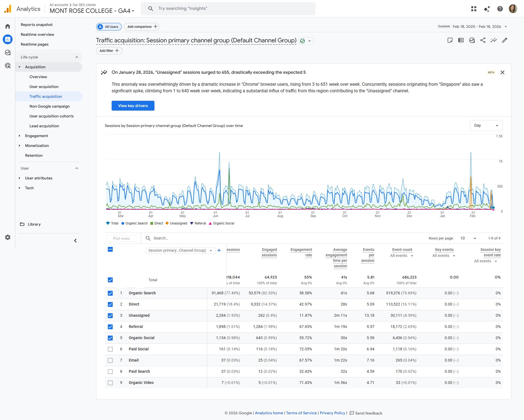Open the Lead acquisition report
Image resolution: width=524 pixels, height=420 pixels.
pos(44,126)
